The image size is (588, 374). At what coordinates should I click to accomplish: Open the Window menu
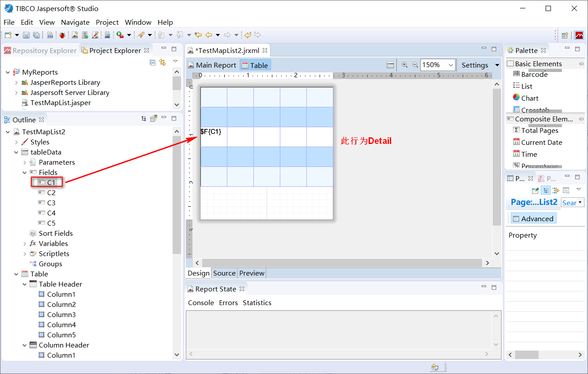click(x=138, y=22)
